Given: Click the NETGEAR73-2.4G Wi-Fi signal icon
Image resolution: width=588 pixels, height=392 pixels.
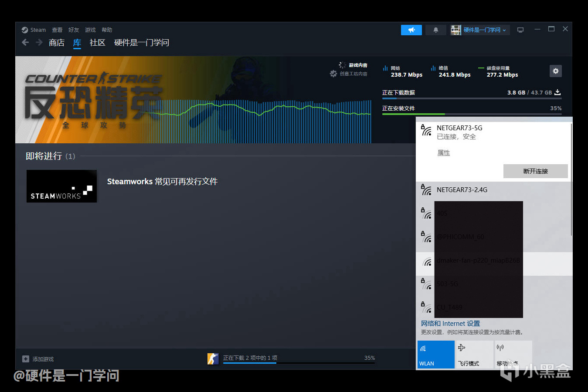Looking at the screenshot, I should (x=426, y=189).
